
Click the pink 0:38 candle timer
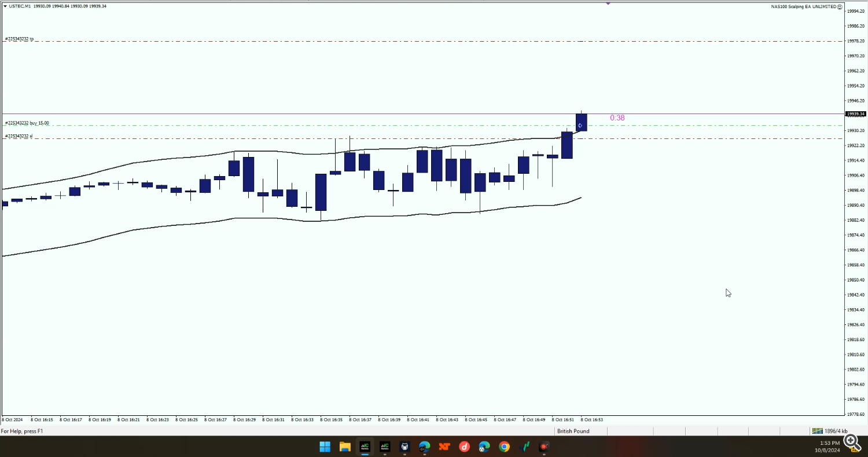(x=617, y=118)
